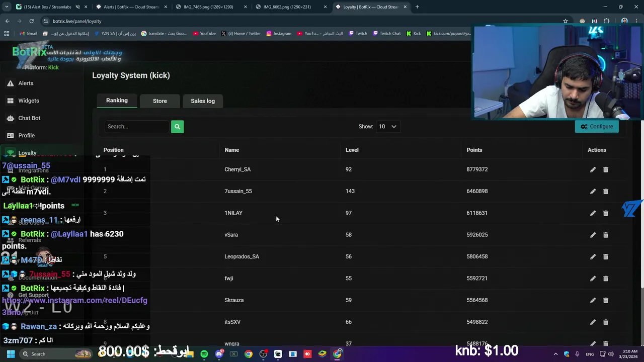Switch to the Store tab
Screen dimensions: 644x362
pos(160,101)
